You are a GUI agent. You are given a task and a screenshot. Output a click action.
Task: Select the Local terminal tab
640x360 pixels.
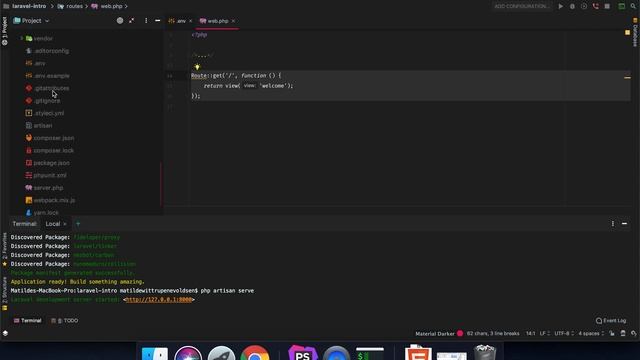click(53, 224)
